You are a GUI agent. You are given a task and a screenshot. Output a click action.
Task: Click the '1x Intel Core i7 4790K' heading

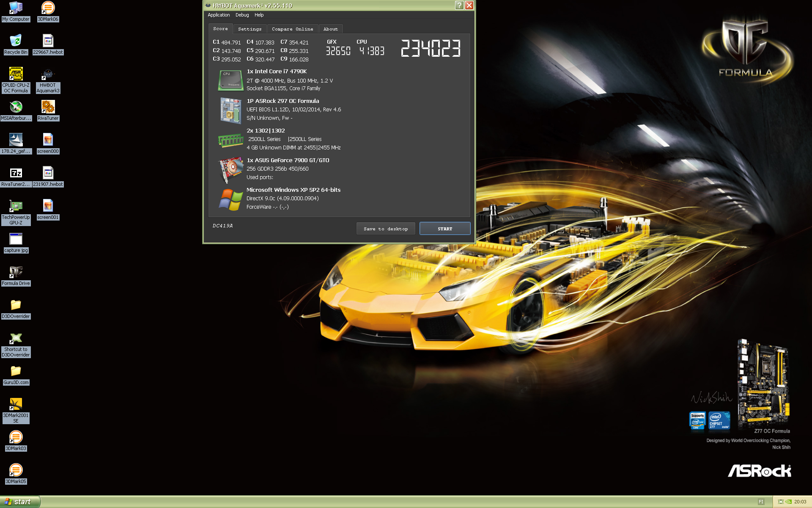click(277, 71)
